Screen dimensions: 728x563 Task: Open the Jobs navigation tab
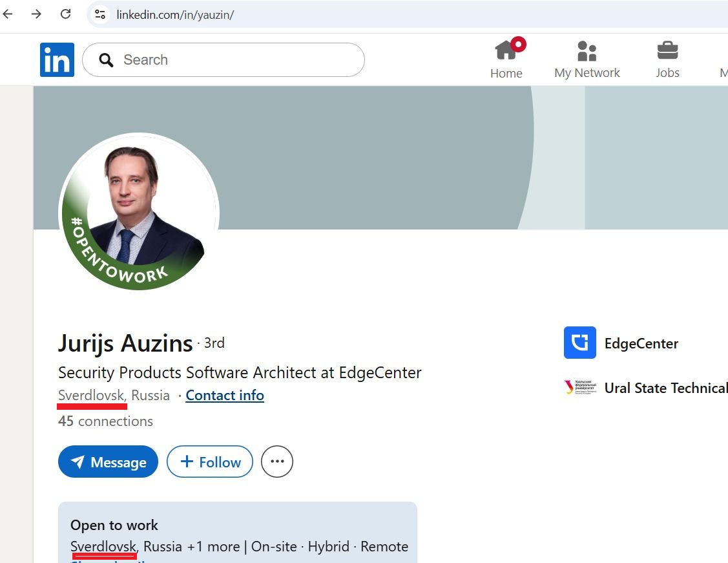coord(668,60)
